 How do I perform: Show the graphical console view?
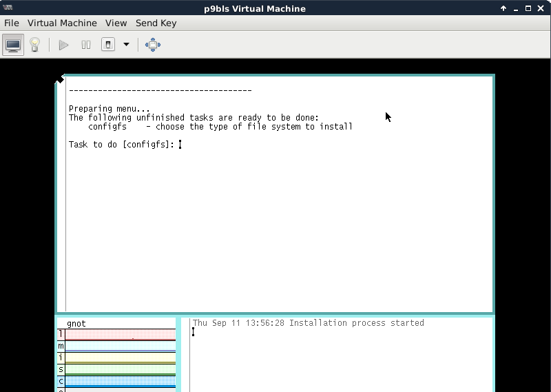pos(13,45)
